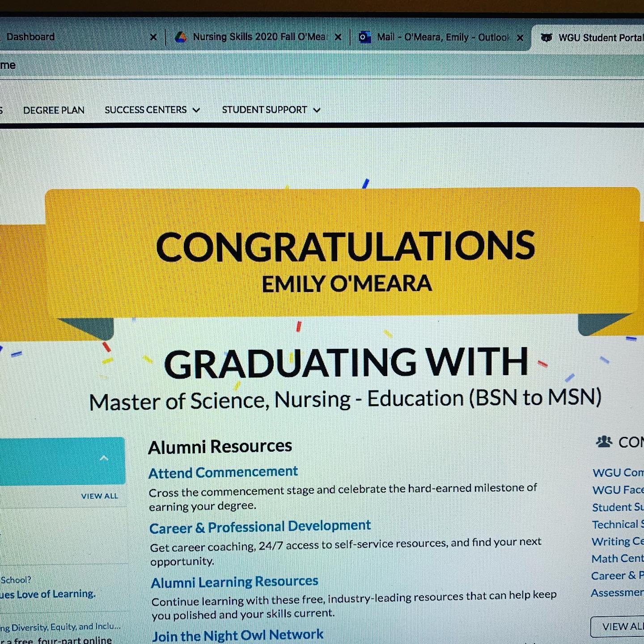Open the Diversity, Equity, and Inclusion link

(x=60, y=627)
